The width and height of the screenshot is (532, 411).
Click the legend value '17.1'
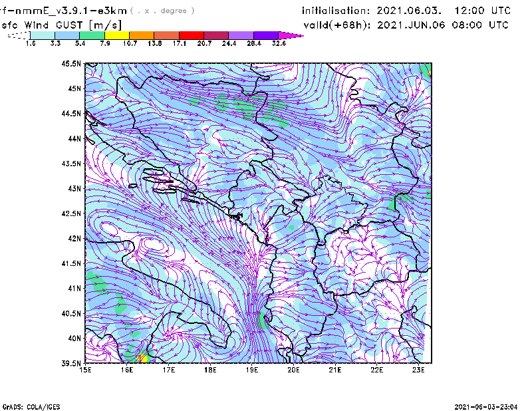coord(180,43)
